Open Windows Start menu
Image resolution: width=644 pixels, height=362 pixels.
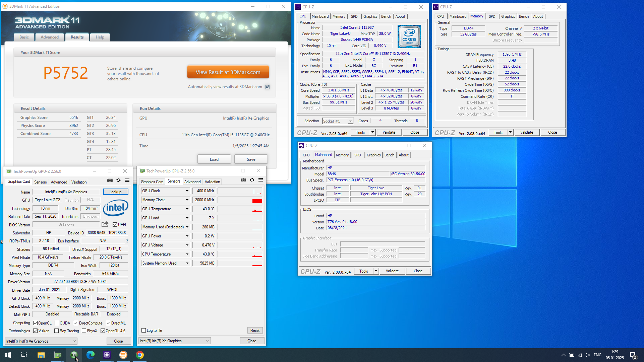coord(8,355)
